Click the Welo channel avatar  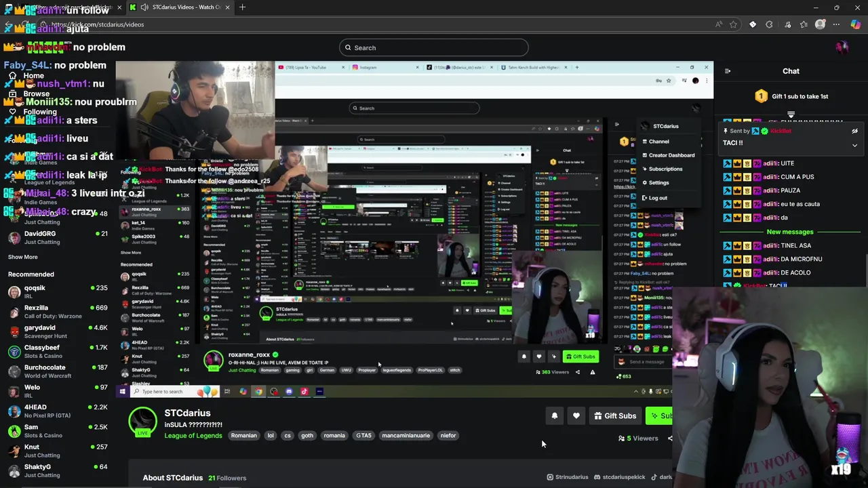point(14,391)
